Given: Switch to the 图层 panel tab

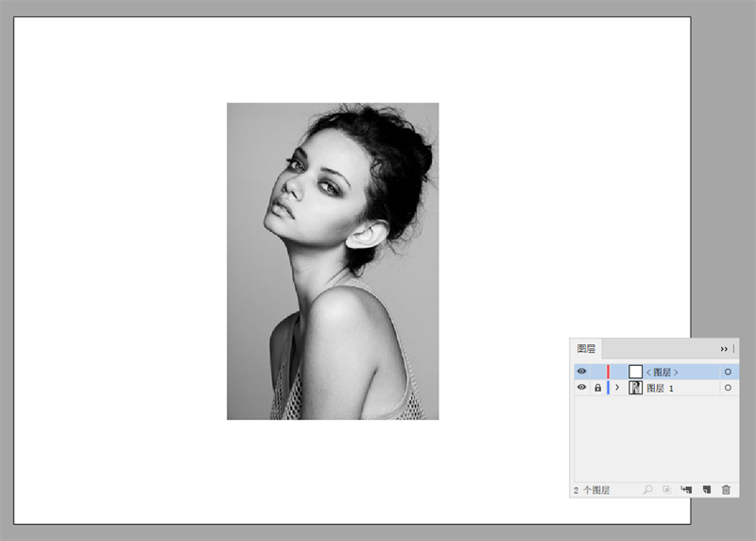Looking at the screenshot, I should coord(586,349).
